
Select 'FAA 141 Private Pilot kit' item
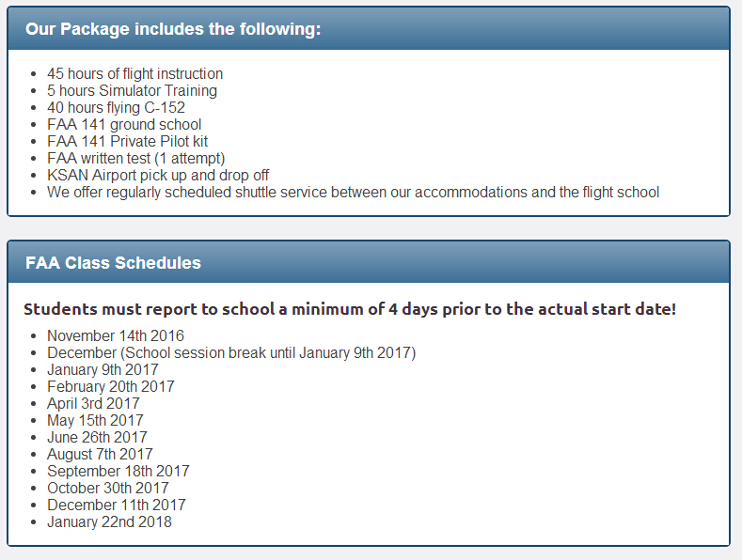127,142
